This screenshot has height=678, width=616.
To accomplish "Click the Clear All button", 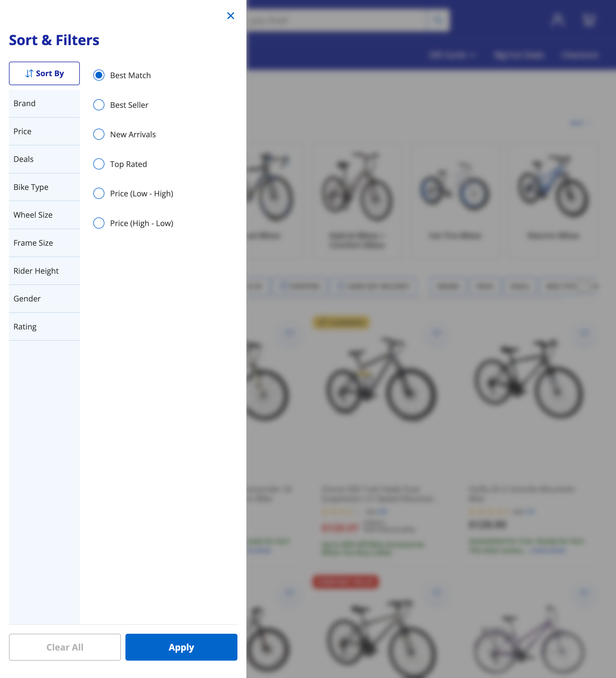I will pyautogui.click(x=65, y=647).
